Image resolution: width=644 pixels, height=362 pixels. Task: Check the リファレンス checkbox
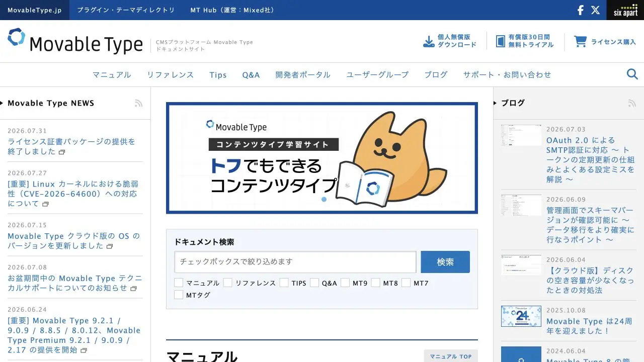point(228,283)
